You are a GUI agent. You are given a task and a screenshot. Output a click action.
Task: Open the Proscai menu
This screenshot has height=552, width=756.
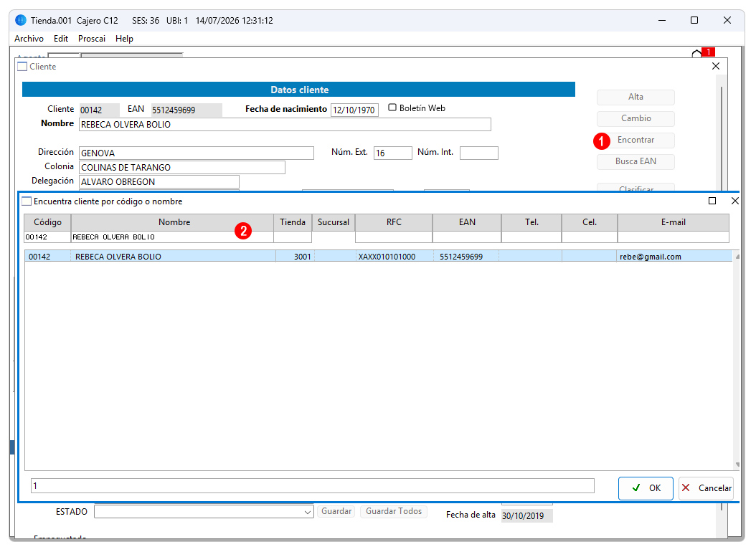pos(92,39)
